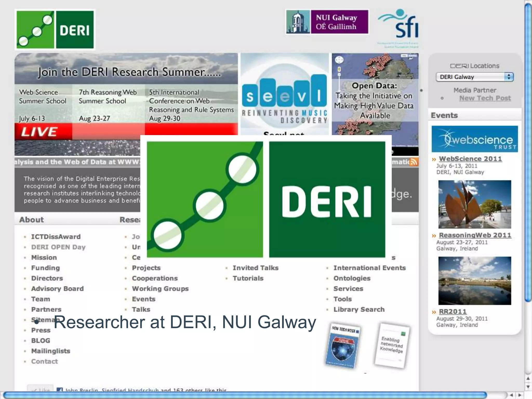The image size is (532, 399).
Task: Open 5th International Conference on Web Reasoning entry
Action: (x=191, y=105)
